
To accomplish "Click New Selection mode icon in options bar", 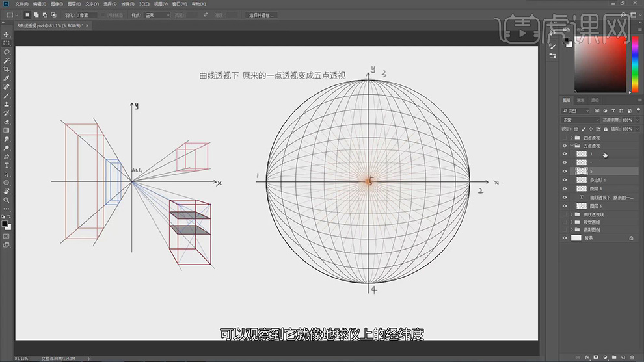I will point(27,15).
